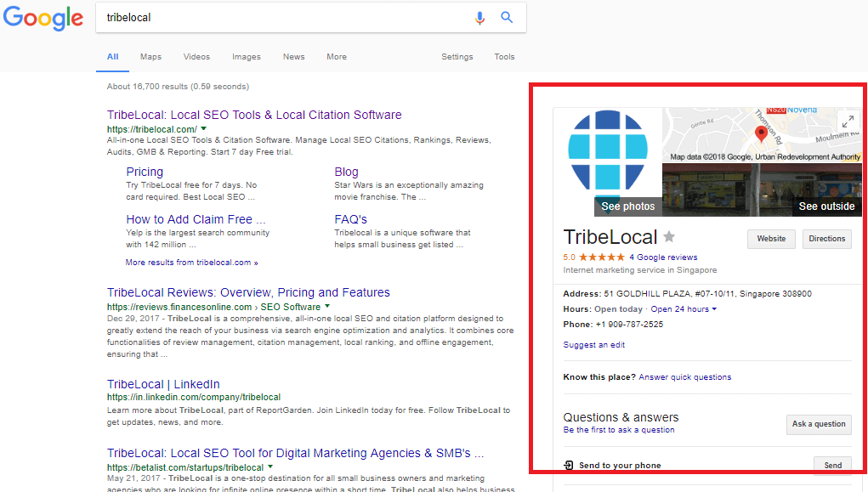Expand the tribelocal.com URL dropdown arrow

click(x=204, y=129)
